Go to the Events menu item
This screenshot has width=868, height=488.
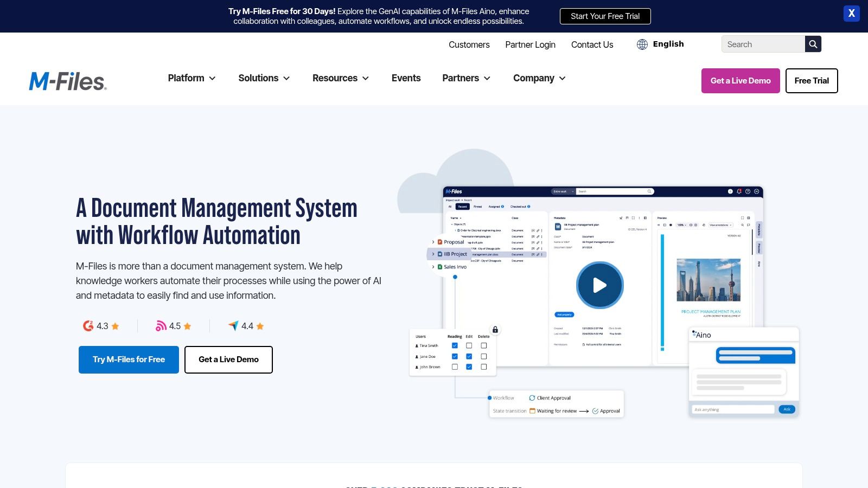406,78
